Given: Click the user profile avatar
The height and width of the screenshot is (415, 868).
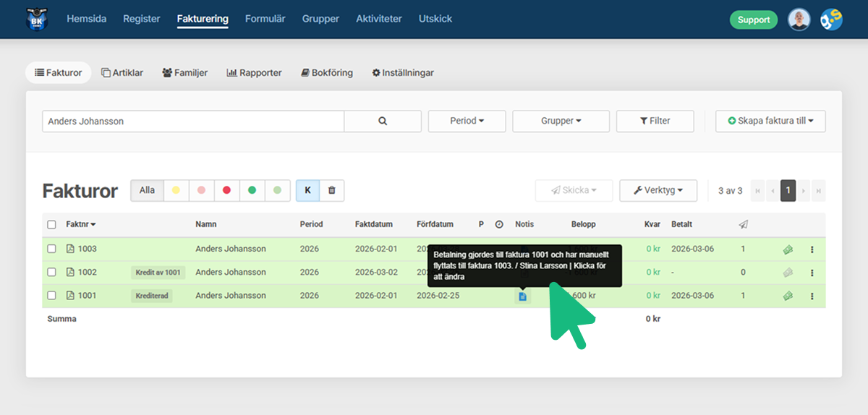Looking at the screenshot, I should 799,20.
